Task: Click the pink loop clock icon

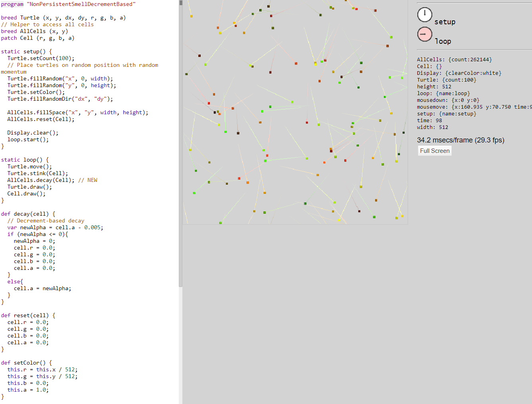Action: click(x=424, y=34)
